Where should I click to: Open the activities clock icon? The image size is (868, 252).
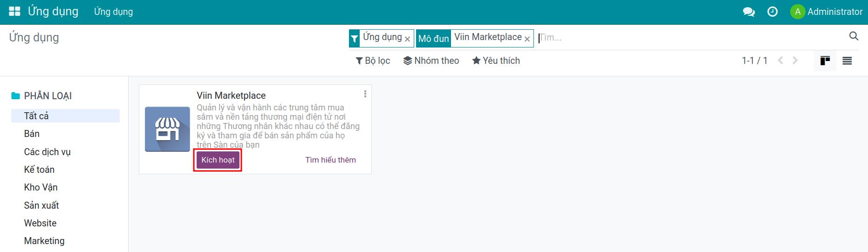(x=772, y=12)
